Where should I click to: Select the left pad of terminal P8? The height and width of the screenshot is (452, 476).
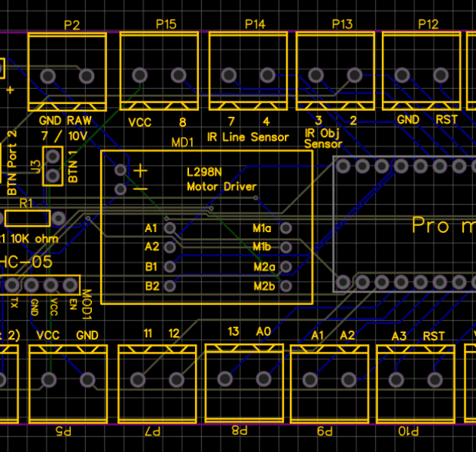225,379
